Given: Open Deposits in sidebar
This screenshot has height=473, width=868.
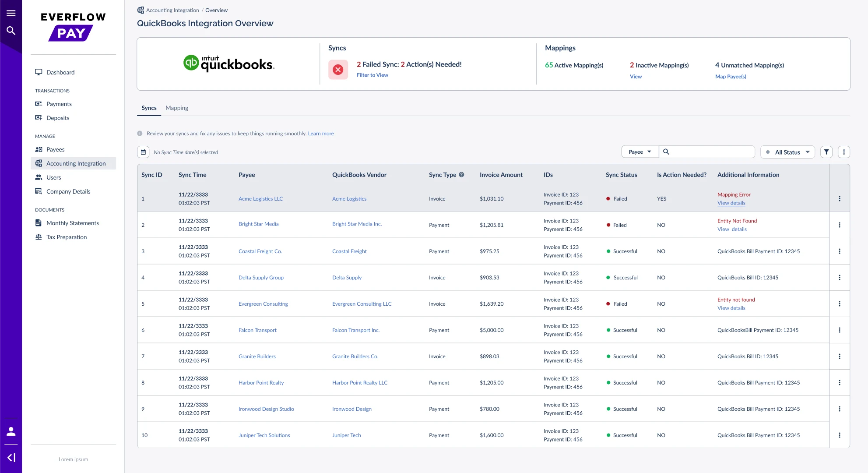Looking at the screenshot, I should click(73, 118).
